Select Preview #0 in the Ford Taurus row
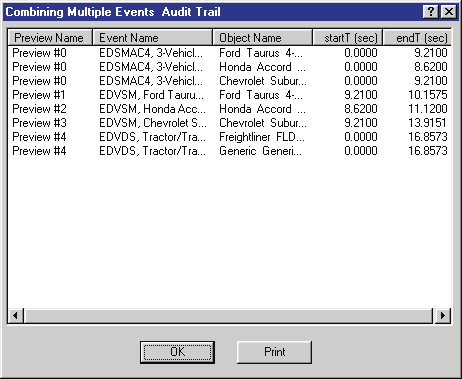 (39, 53)
